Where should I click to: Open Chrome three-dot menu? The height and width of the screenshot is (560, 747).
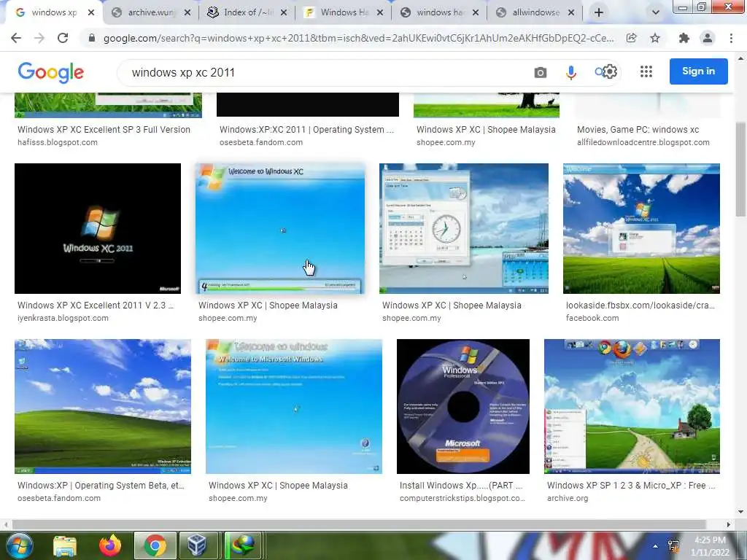pos(731,38)
